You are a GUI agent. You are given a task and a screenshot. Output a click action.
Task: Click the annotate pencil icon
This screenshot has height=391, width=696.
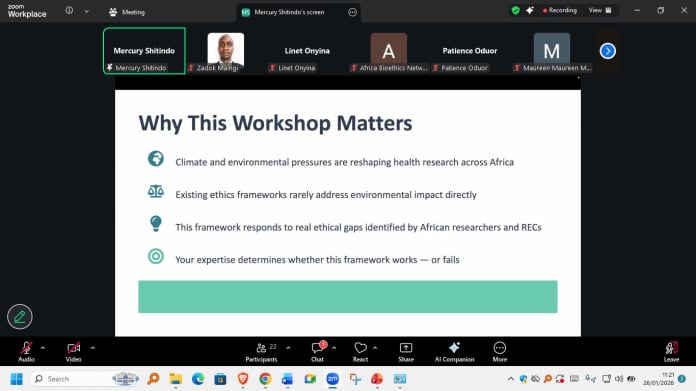20,316
